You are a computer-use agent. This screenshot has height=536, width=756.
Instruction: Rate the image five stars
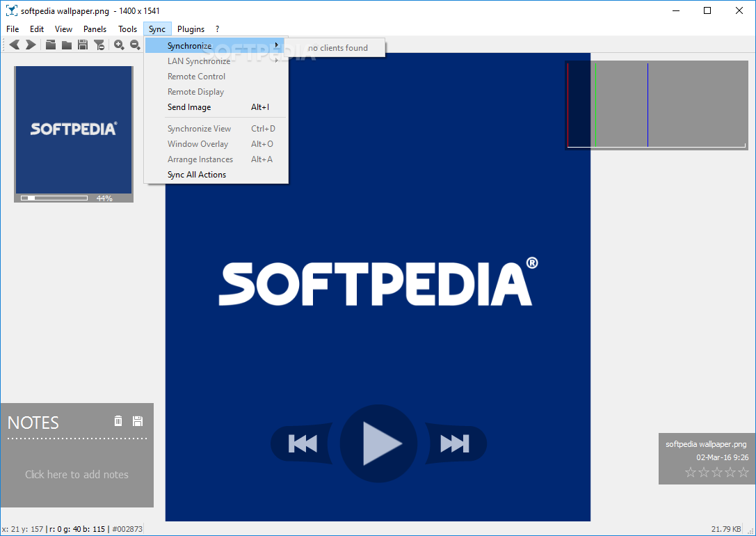click(x=743, y=472)
